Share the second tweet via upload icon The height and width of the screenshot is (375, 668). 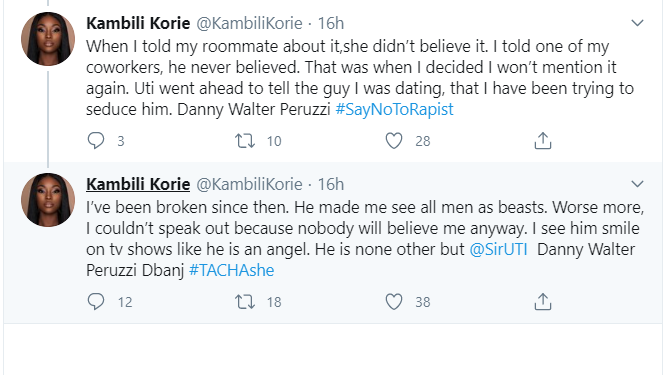(543, 301)
